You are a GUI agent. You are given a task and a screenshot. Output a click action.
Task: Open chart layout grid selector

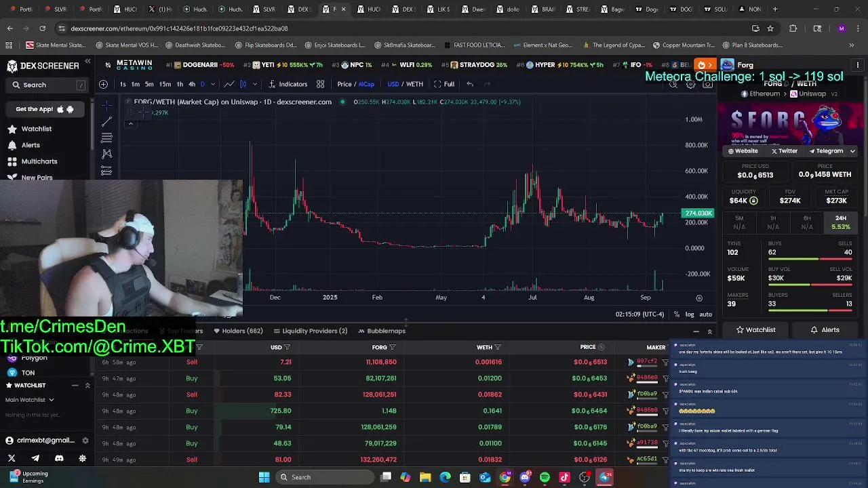click(x=320, y=84)
